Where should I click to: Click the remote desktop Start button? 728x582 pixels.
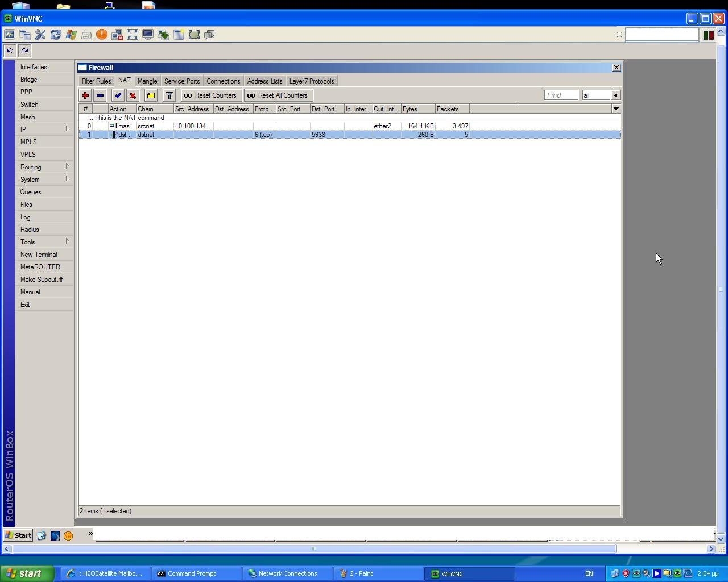18,535
